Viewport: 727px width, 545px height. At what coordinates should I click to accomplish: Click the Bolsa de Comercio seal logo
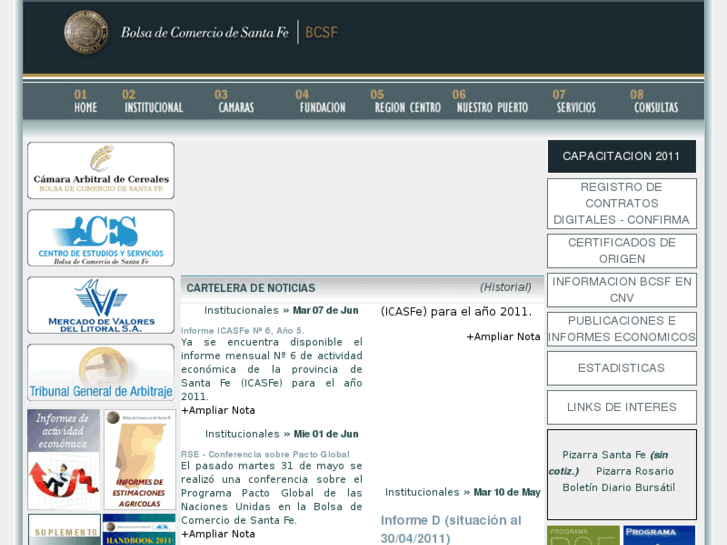point(86,32)
